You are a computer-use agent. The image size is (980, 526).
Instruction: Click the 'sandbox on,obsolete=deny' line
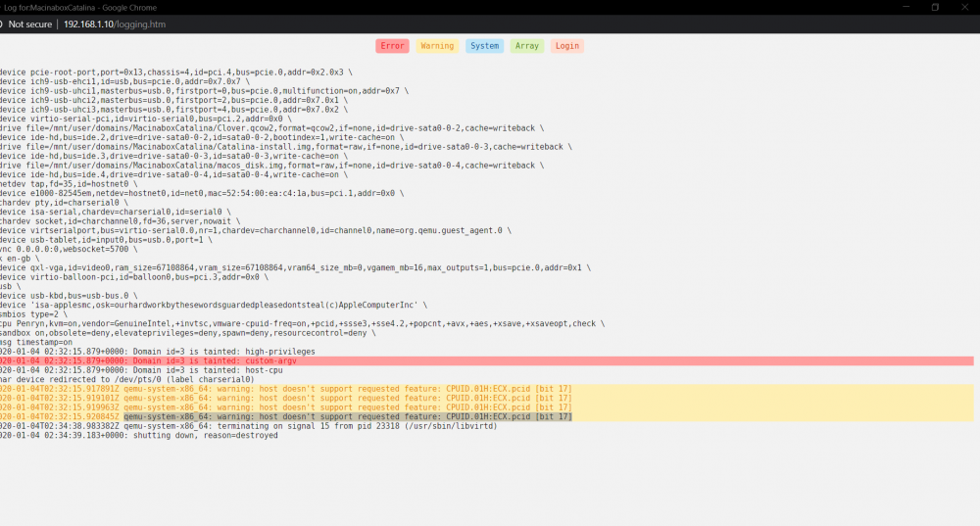(187, 333)
